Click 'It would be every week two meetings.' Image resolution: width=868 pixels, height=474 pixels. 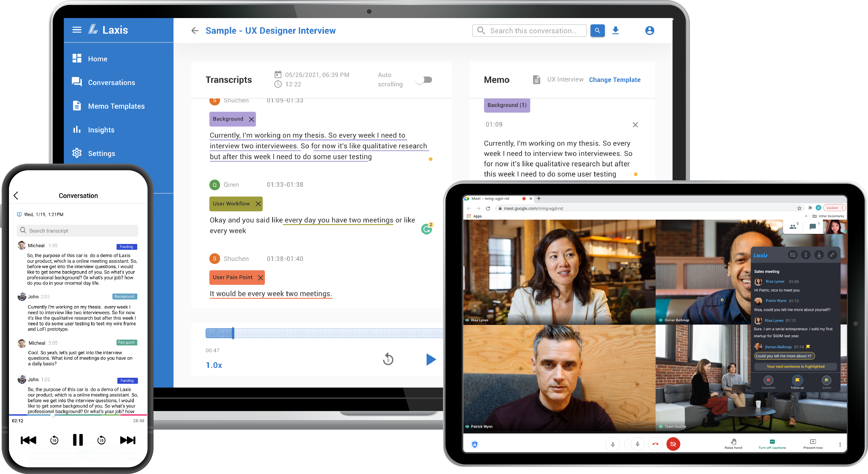click(x=271, y=294)
